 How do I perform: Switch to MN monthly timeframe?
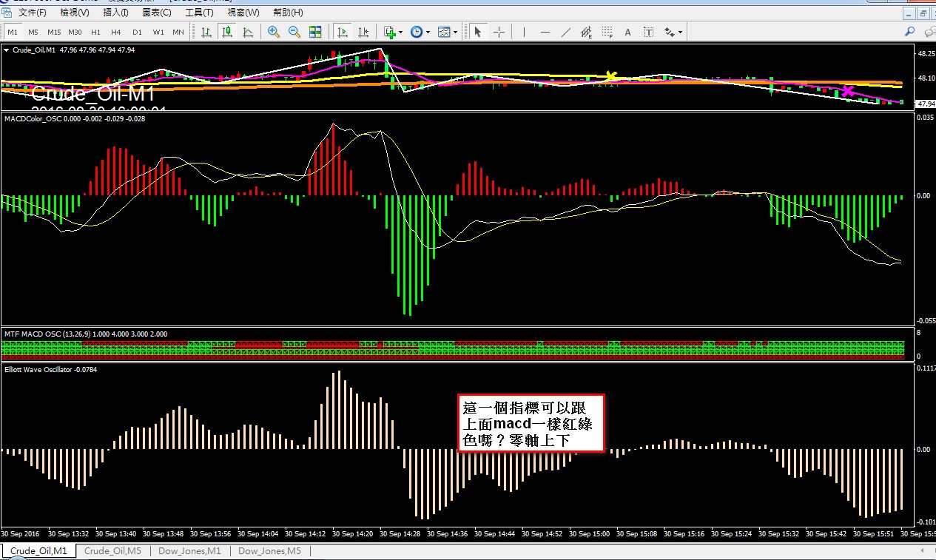pyautogui.click(x=178, y=32)
